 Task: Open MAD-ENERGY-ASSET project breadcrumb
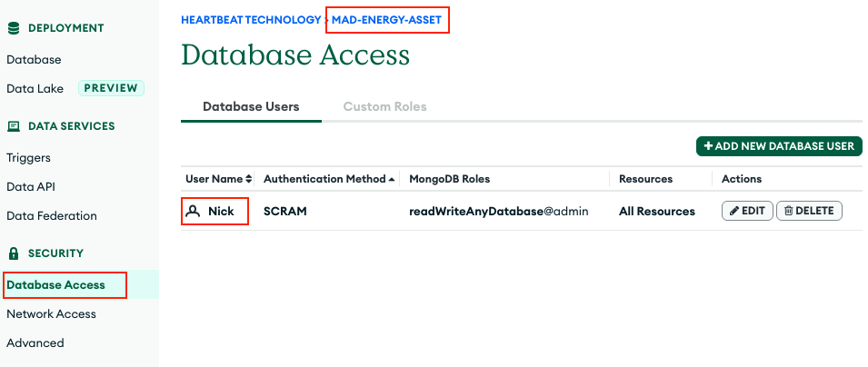tap(388, 19)
